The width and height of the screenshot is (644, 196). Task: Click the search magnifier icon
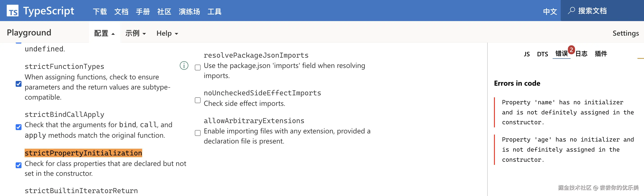571,11
